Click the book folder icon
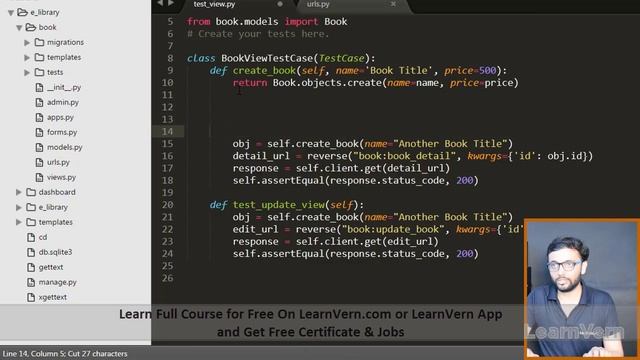The height and width of the screenshot is (360, 640). pyautogui.click(x=31, y=27)
